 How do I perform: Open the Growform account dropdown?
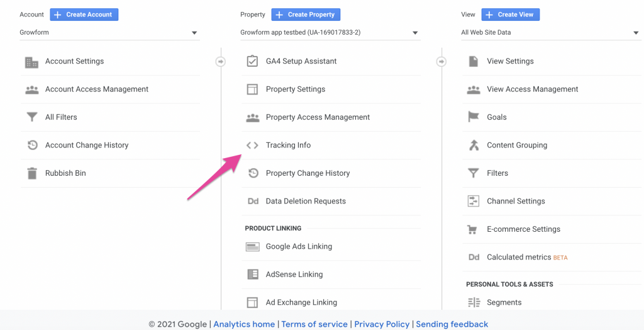[109, 33]
